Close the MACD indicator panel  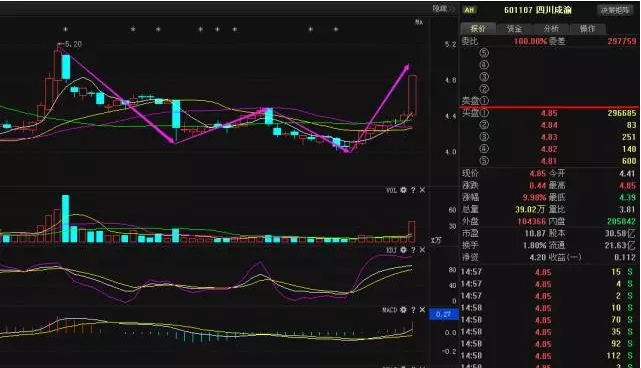(422, 310)
